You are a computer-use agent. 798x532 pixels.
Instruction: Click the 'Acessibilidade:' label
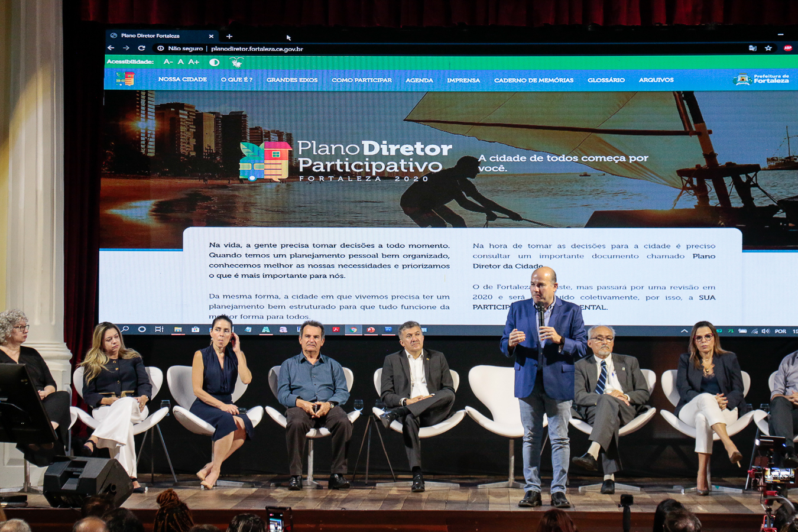pos(130,61)
